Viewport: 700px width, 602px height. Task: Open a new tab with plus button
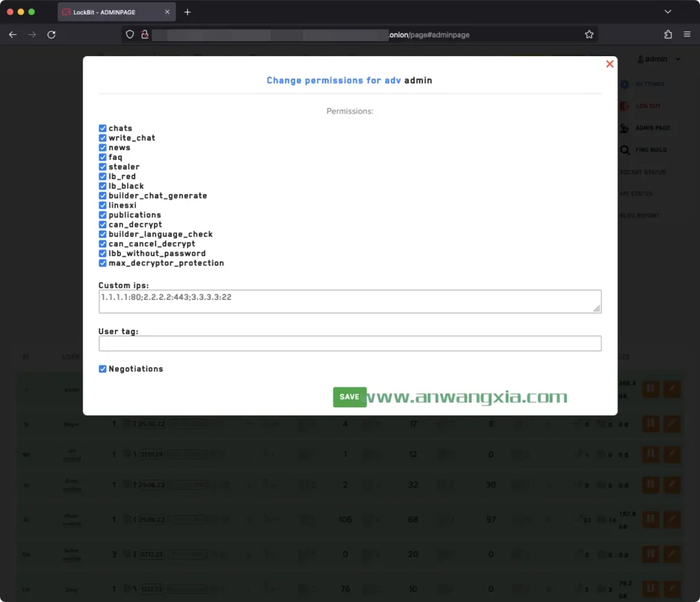coord(187,12)
